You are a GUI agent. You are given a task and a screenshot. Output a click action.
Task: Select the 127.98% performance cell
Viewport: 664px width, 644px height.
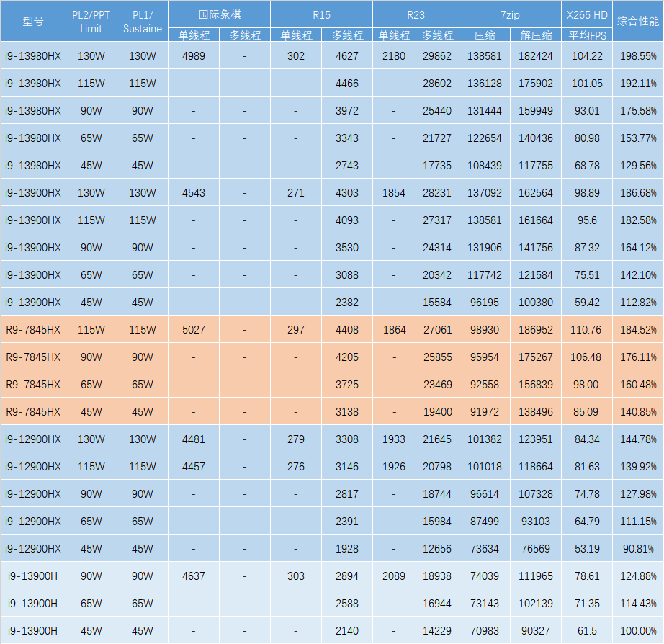coord(638,493)
